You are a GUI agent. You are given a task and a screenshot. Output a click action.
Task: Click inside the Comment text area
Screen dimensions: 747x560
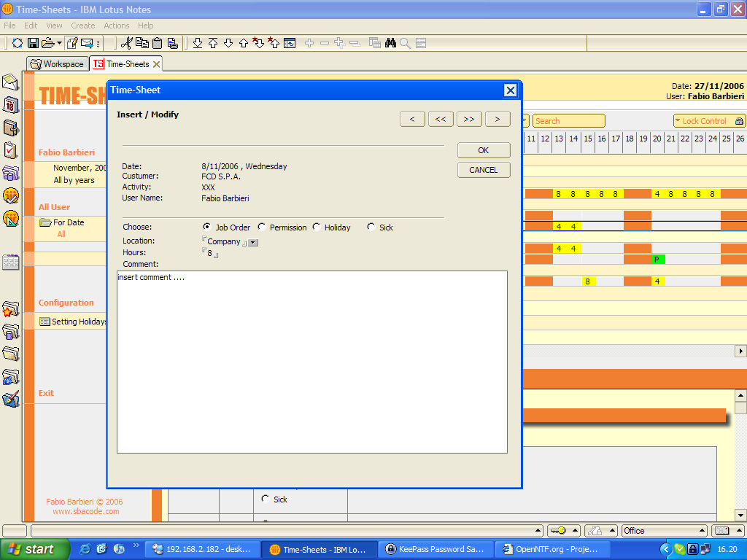pyautogui.click(x=312, y=362)
